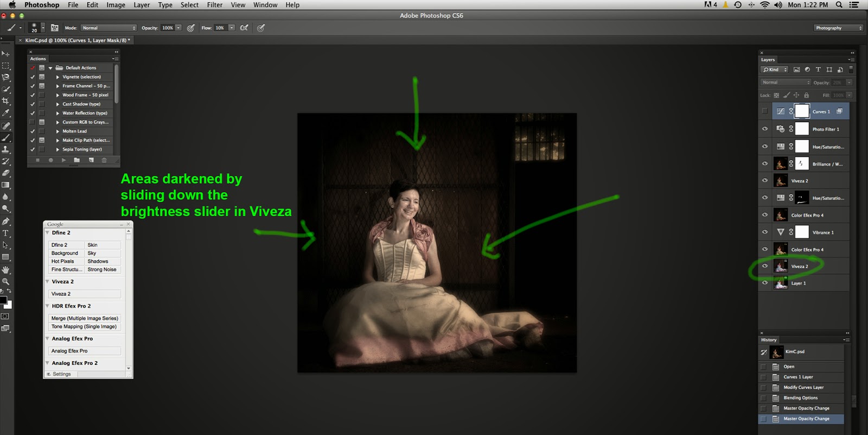Select the Zoom tool

pyautogui.click(x=5, y=281)
